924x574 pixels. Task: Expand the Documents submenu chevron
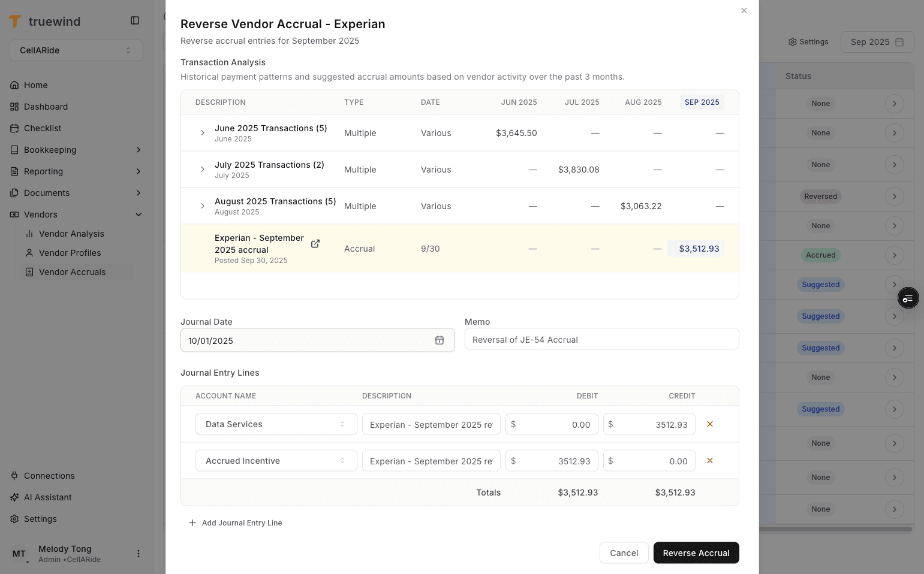coord(139,193)
